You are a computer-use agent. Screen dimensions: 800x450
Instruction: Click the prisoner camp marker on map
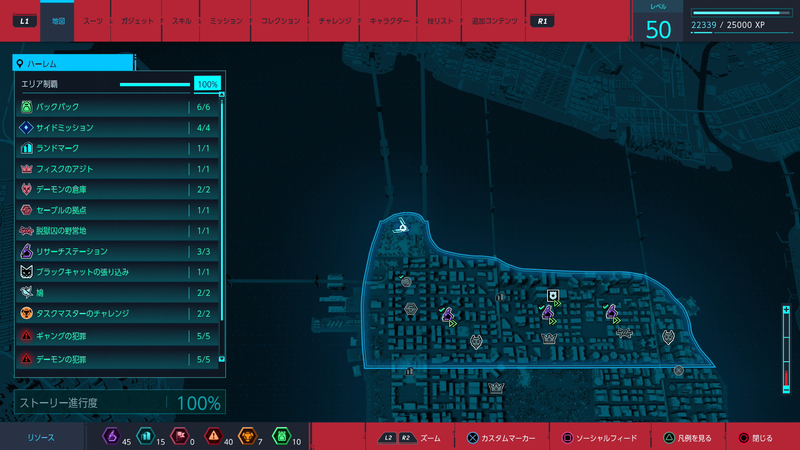[x=624, y=333]
